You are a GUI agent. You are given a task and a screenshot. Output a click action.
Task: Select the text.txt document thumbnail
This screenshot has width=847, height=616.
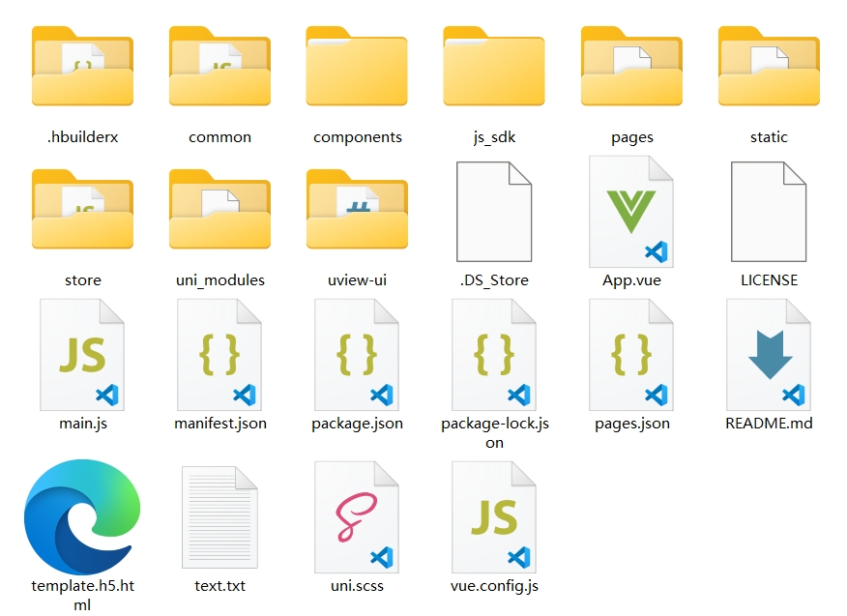point(219,518)
